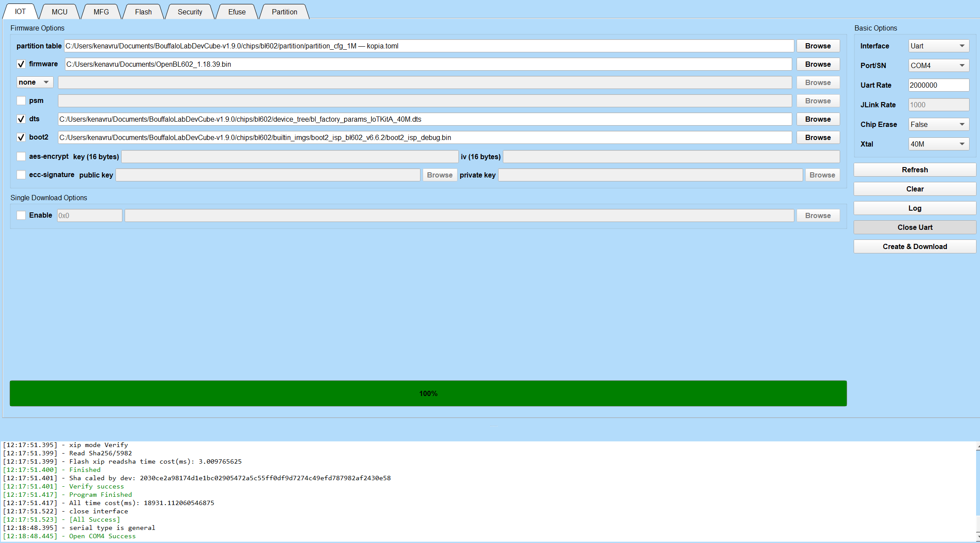Viewport: 980px width, 543px height.
Task: Enable the ecc-signature checkbox
Action: (x=21, y=175)
